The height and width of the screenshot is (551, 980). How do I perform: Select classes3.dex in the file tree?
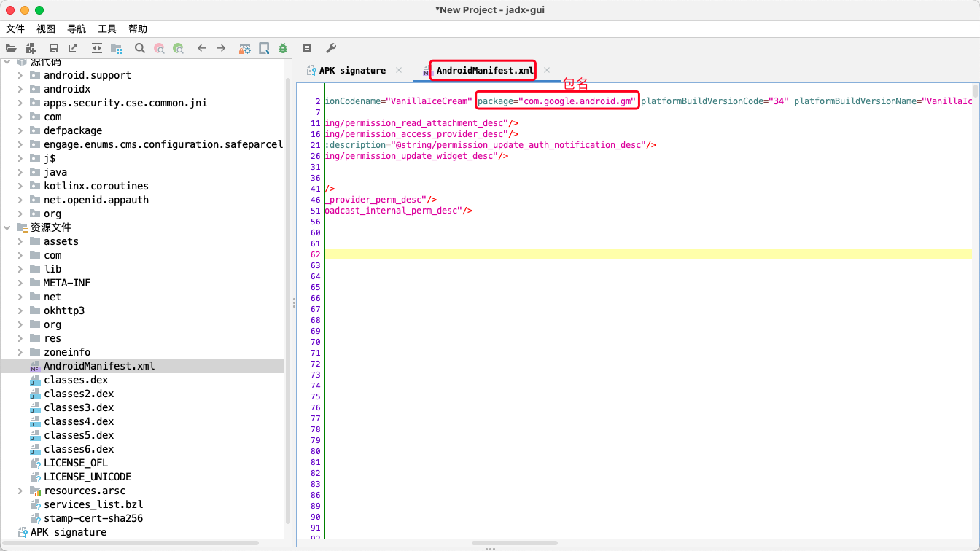[x=79, y=407]
